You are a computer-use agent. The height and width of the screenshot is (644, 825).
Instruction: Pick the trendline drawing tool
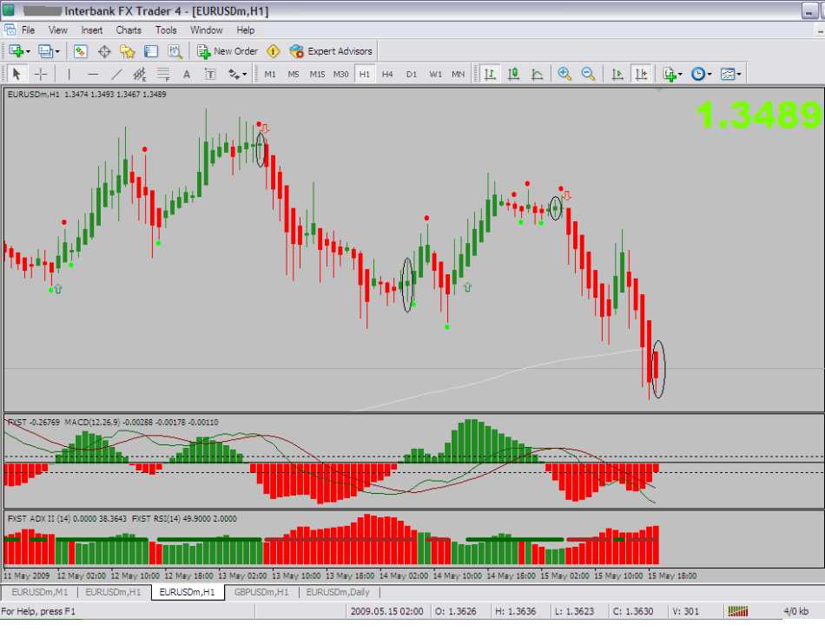click(x=116, y=75)
